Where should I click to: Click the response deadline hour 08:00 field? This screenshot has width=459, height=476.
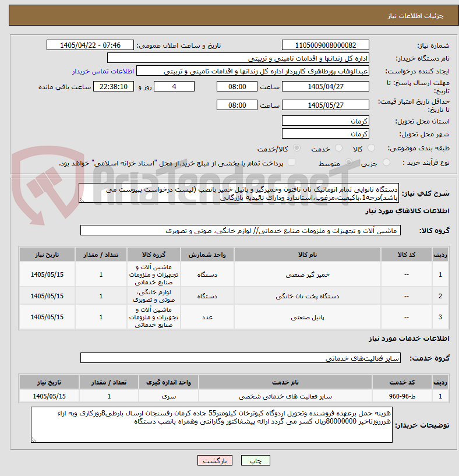point(237,86)
